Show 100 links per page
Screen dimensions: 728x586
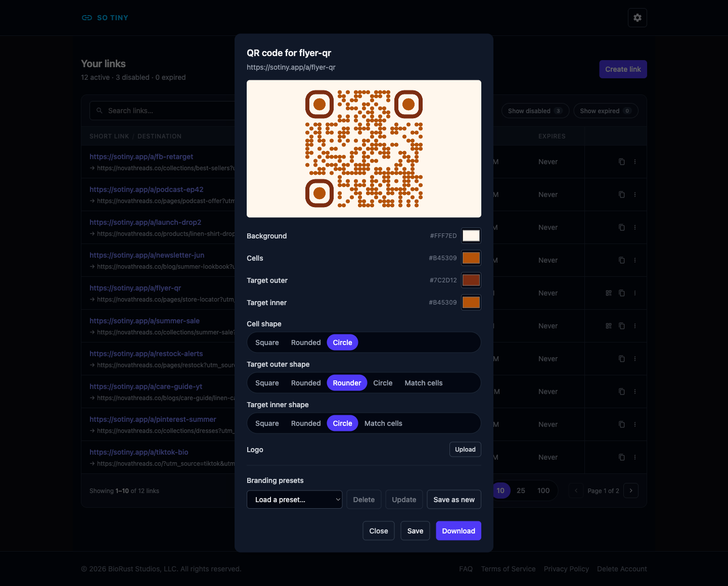(543, 491)
